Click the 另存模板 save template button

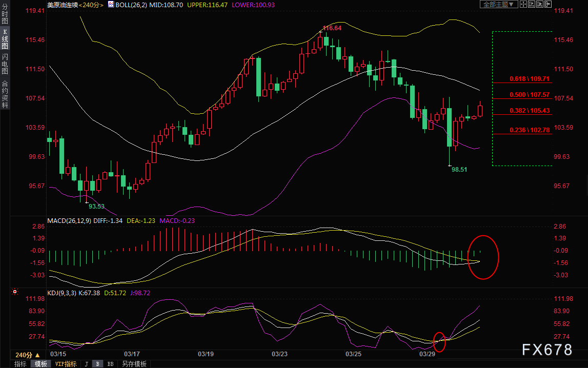click(134, 364)
